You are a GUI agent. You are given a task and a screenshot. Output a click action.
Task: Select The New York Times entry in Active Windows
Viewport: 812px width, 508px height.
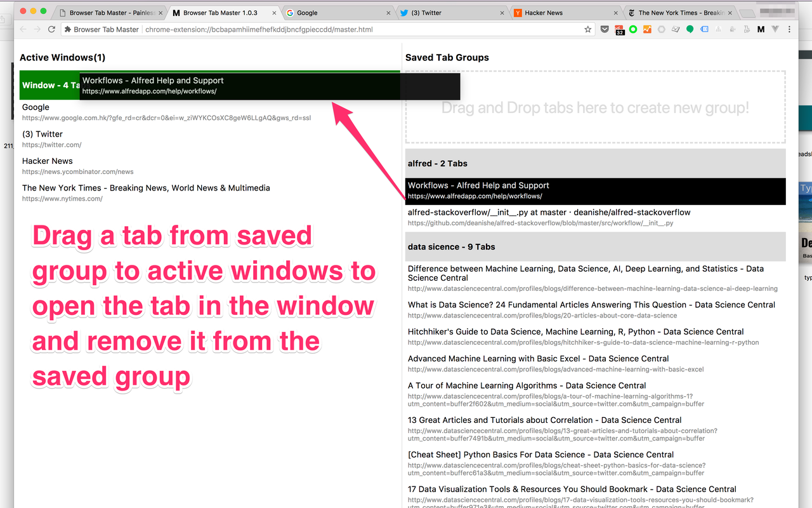[210, 192]
